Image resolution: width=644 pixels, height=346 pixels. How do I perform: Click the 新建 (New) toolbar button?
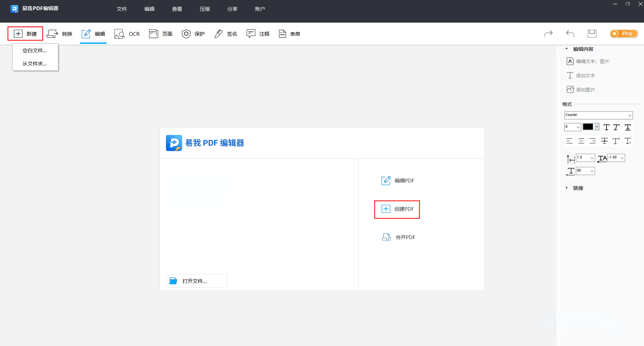pos(25,34)
